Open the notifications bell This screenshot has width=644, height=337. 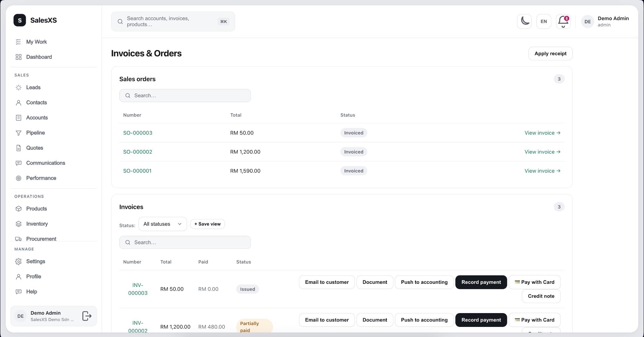(563, 21)
